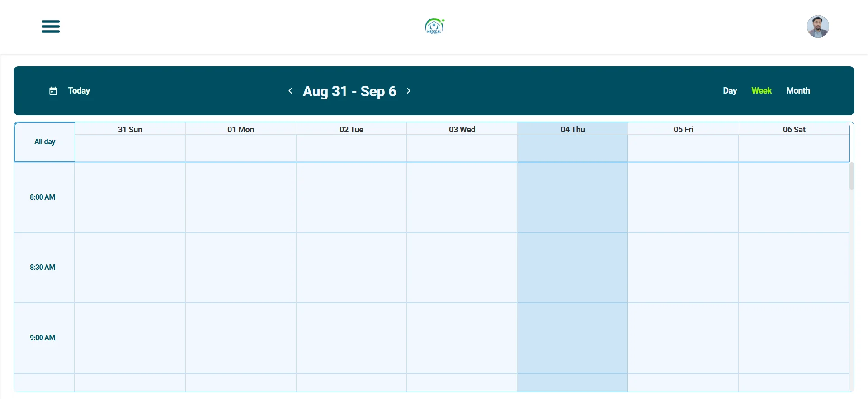868x399 pixels.
Task: Select the 8:00 AM slot on Thursday
Action: (572, 197)
